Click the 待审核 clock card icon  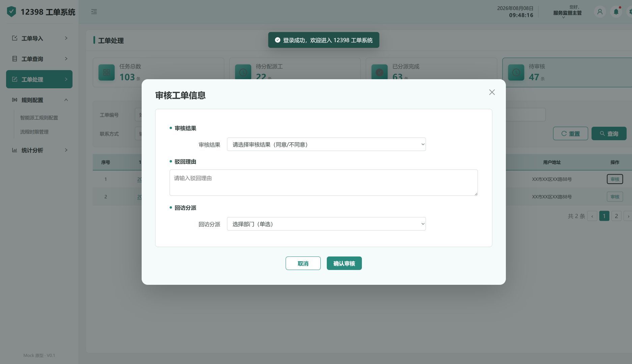(x=516, y=72)
